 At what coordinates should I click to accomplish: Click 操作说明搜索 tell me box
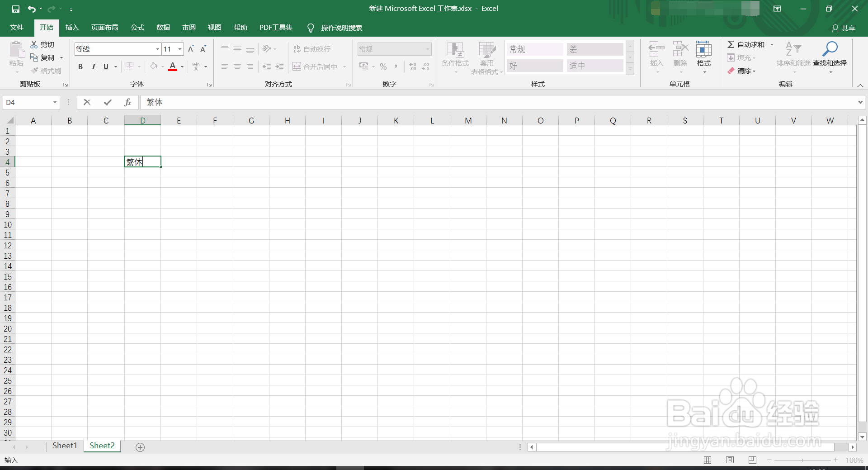[x=341, y=28]
